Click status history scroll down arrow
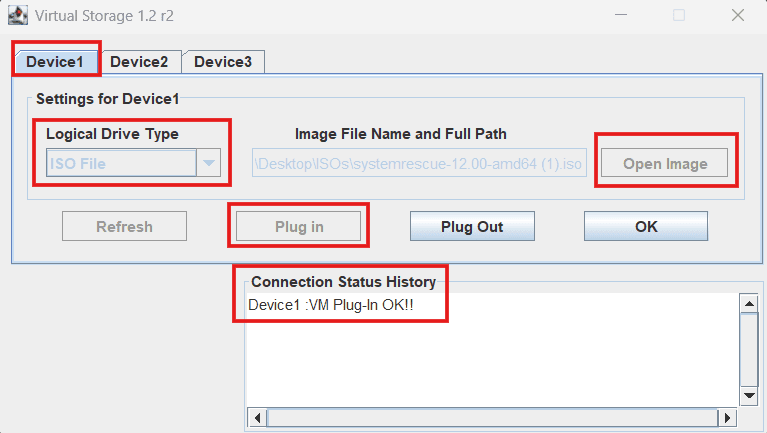 [x=747, y=396]
